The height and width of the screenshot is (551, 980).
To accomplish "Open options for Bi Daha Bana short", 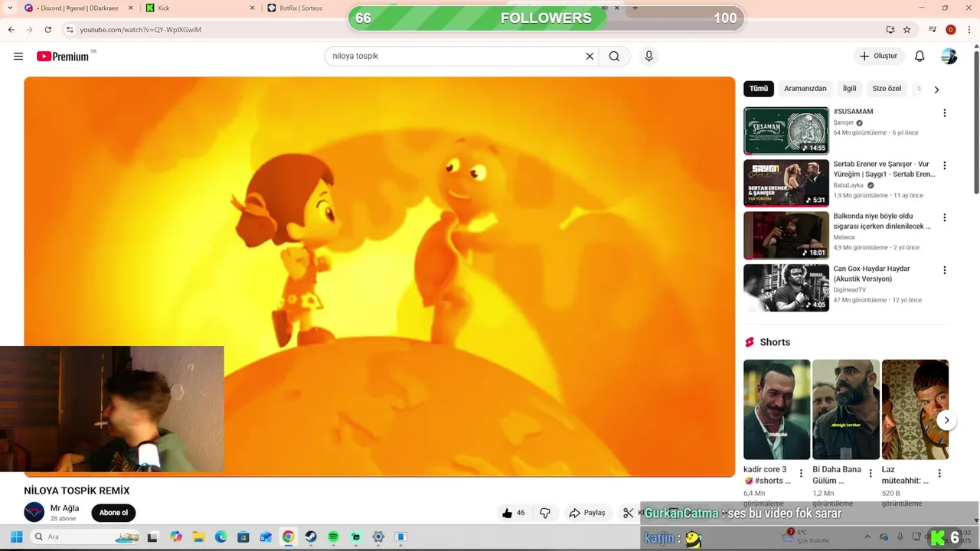I will coord(870,474).
